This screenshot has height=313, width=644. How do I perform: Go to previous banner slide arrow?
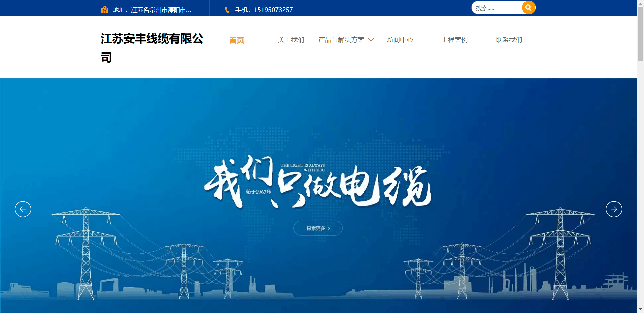23,209
